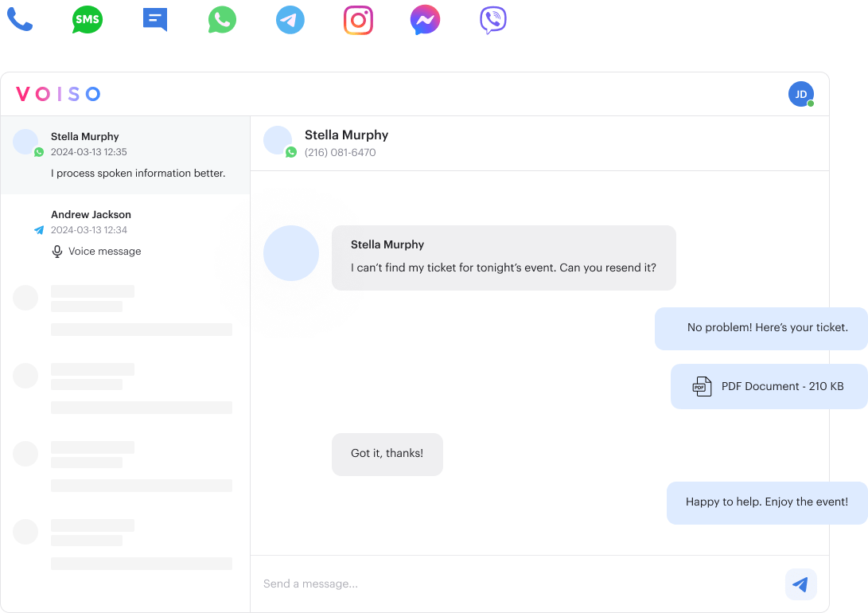Select the Facebook Messenger icon
This screenshot has width=868, height=613.
coord(425,20)
